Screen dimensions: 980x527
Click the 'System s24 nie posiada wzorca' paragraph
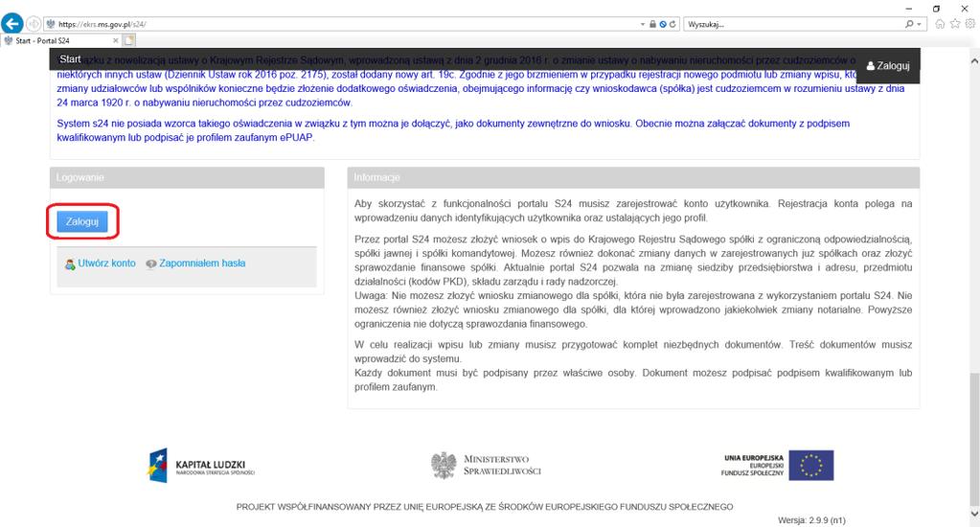tap(453, 130)
